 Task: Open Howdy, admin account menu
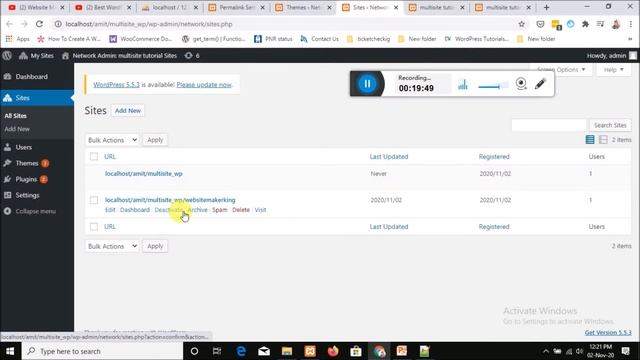[x=611, y=56]
